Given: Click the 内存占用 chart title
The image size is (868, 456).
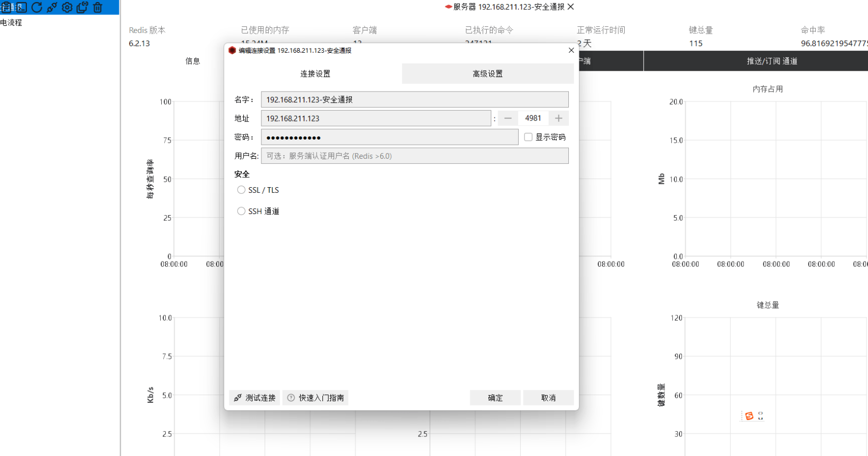Looking at the screenshot, I should pyautogui.click(x=768, y=89).
